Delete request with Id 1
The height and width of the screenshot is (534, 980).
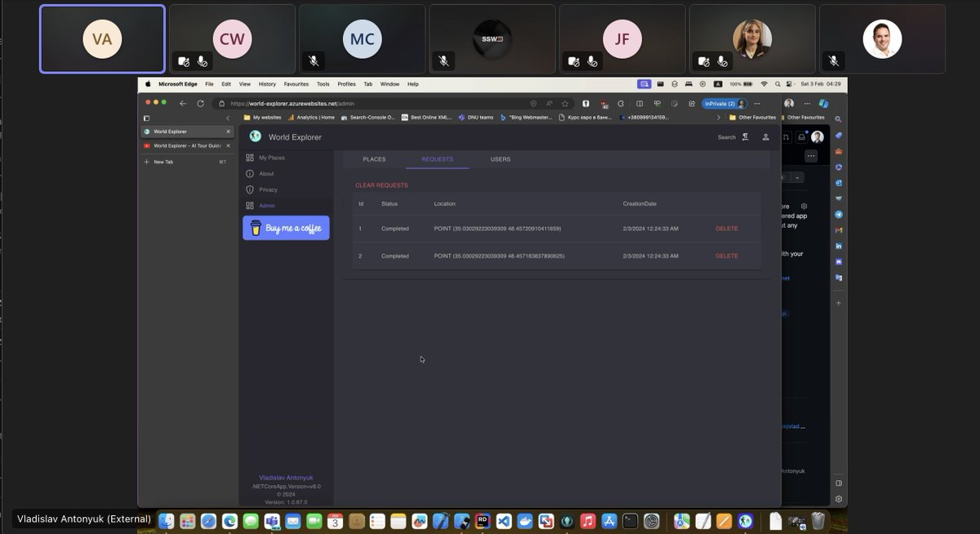coord(727,229)
